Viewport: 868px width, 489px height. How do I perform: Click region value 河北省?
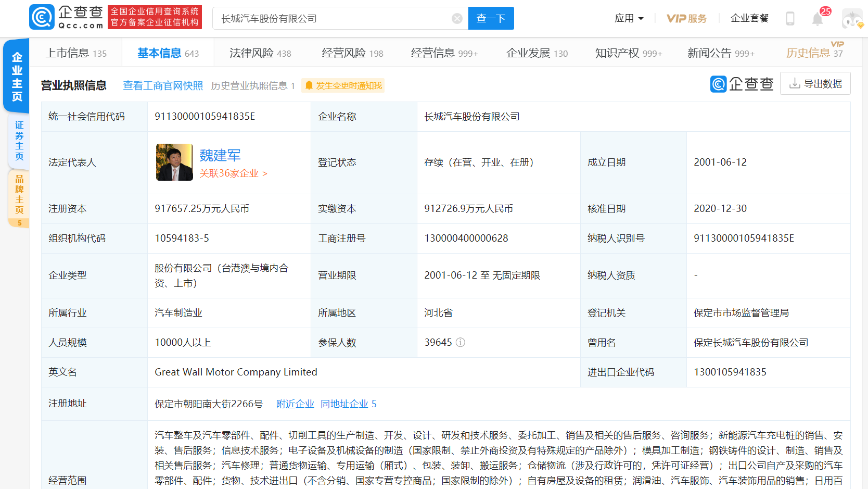[x=438, y=313]
